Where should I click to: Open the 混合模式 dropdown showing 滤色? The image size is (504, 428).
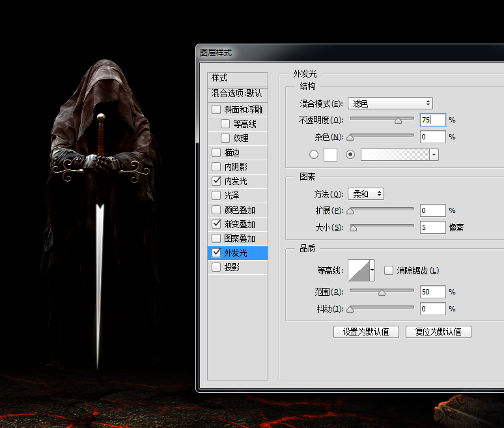[x=390, y=103]
